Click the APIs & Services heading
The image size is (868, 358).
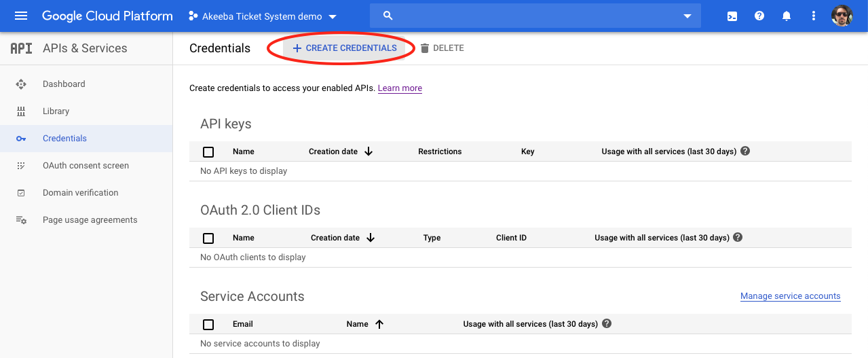point(85,48)
